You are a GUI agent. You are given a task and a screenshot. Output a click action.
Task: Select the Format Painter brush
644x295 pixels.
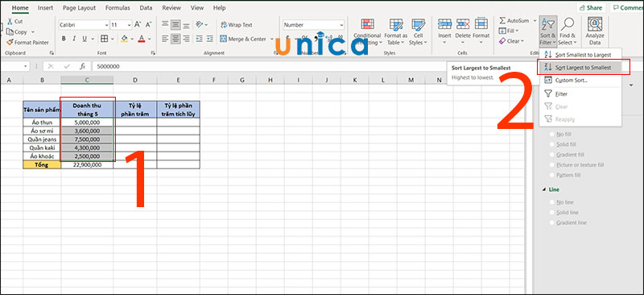(x=10, y=43)
